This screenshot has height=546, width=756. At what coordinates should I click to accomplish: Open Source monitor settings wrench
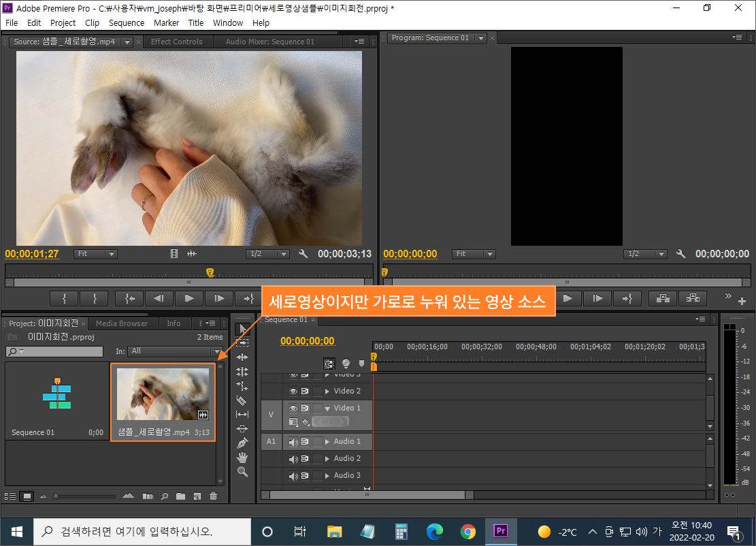pos(303,254)
